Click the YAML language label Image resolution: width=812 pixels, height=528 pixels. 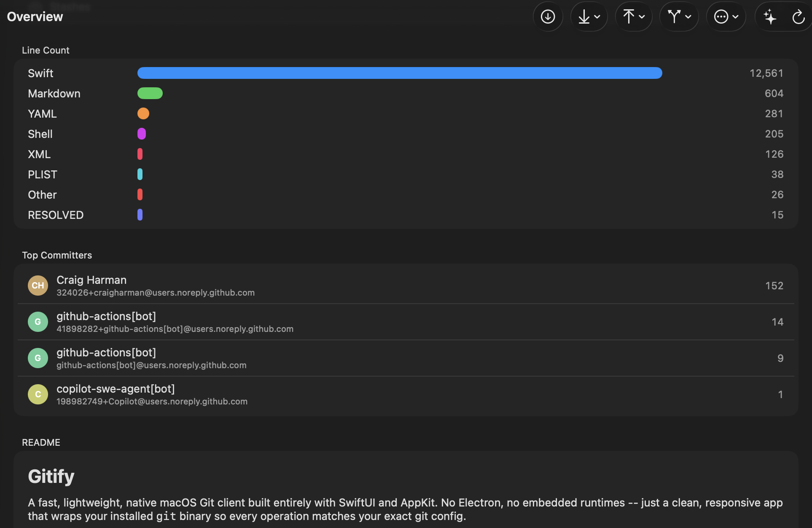[42, 114]
